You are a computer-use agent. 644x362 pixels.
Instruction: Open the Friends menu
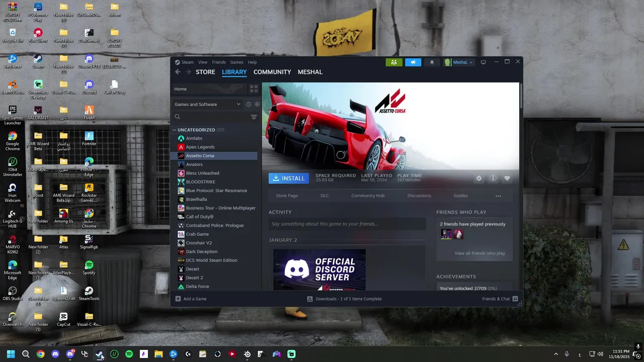(219, 62)
